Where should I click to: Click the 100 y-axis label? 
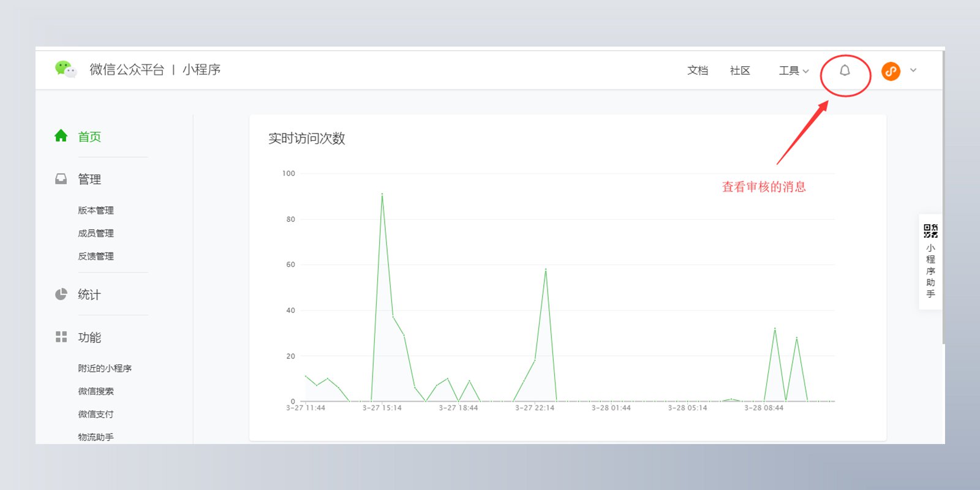(288, 173)
